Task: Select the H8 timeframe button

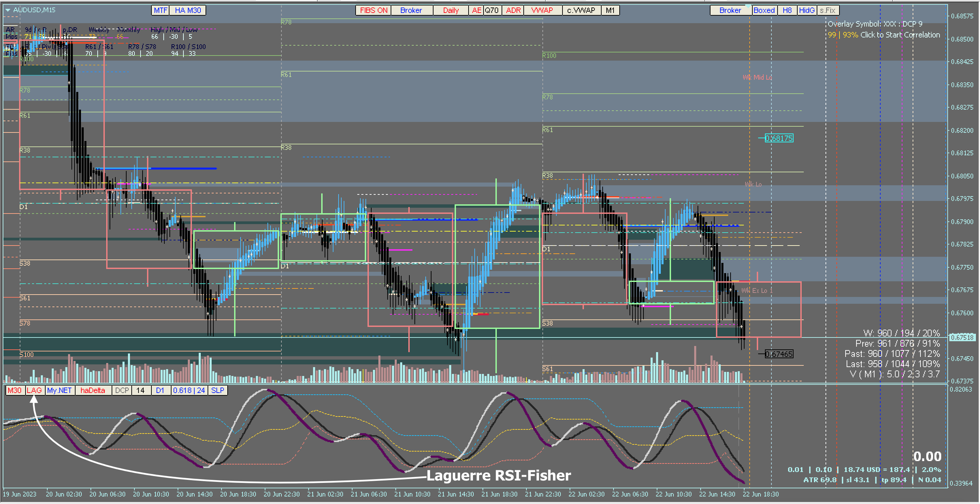Action: 787,10
